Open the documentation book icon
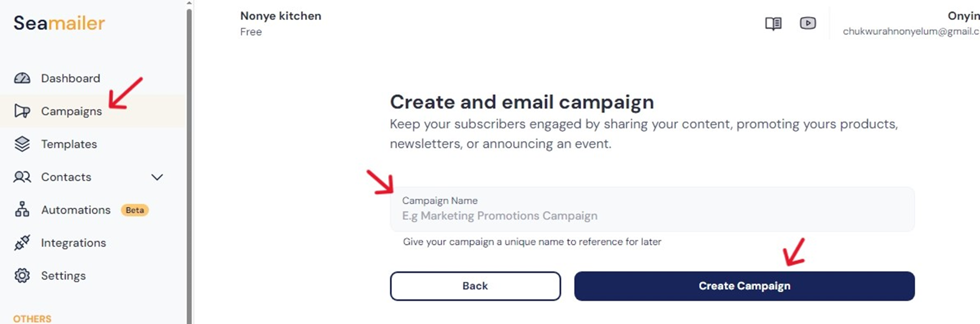Image resolution: width=980 pixels, height=324 pixels. point(773,24)
